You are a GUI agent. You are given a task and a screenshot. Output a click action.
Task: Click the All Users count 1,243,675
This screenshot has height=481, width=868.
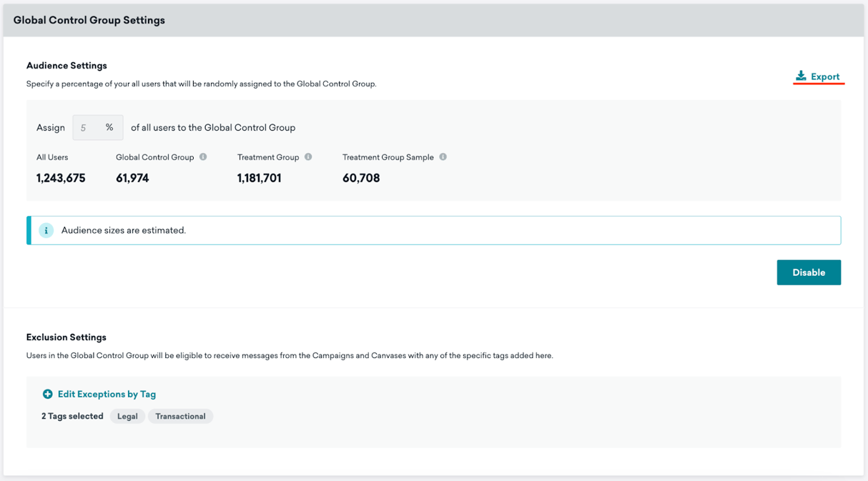(61, 178)
